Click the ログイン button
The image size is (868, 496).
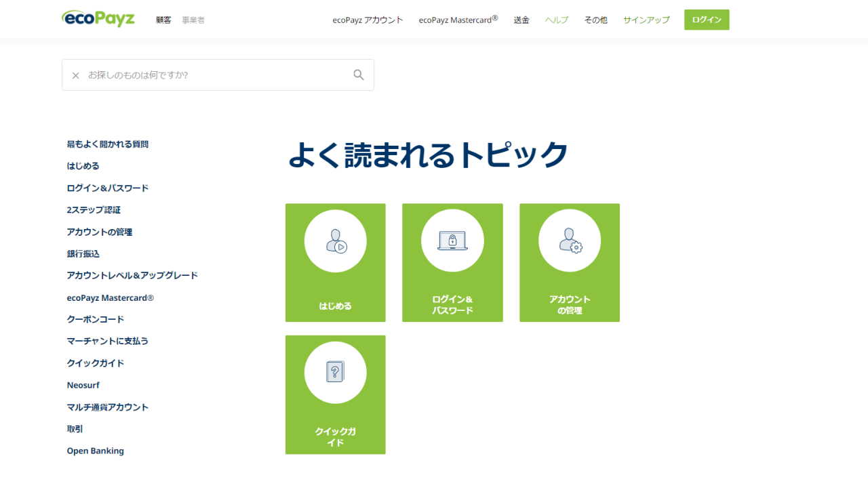click(x=706, y=20)
